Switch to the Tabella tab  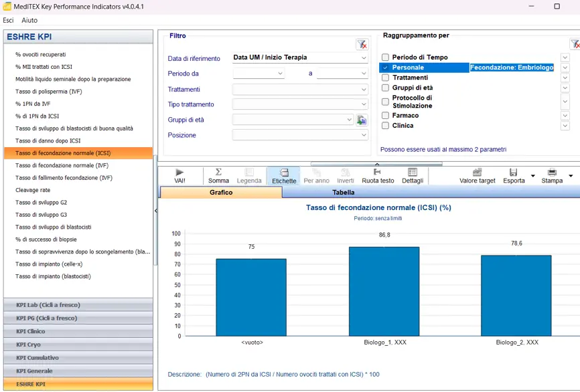344,193
